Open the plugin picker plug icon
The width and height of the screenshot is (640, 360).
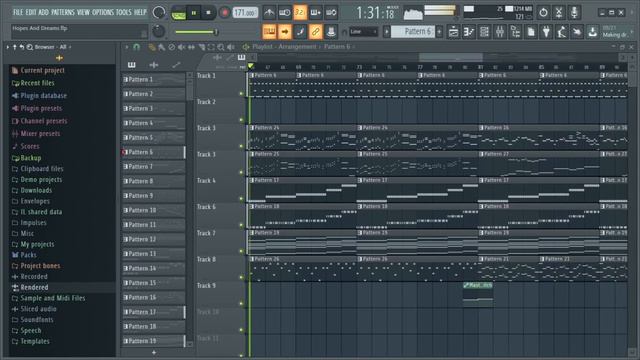click(x=546, y=31)
